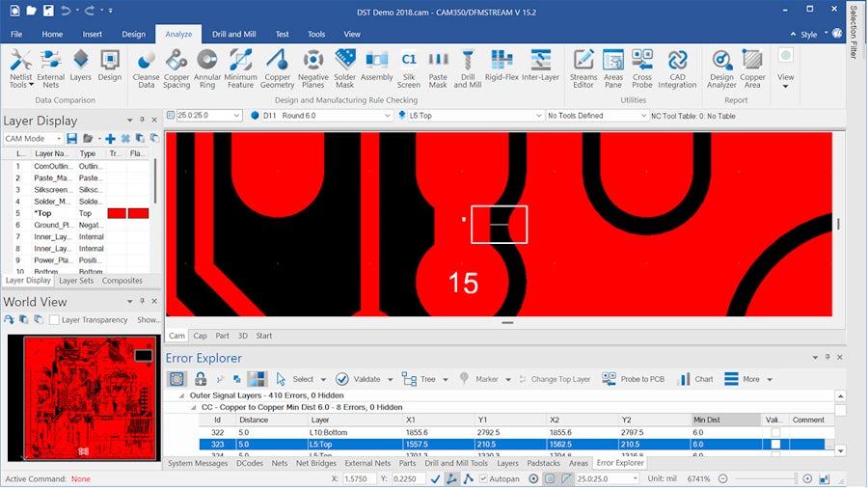The image size is (868, 488).
Task: Open the No Tools Defined dropdown
Action: (597, 115)
